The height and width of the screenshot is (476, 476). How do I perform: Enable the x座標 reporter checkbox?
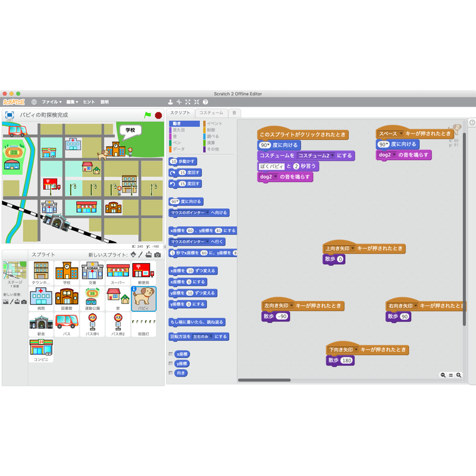[x=171, y=354]
